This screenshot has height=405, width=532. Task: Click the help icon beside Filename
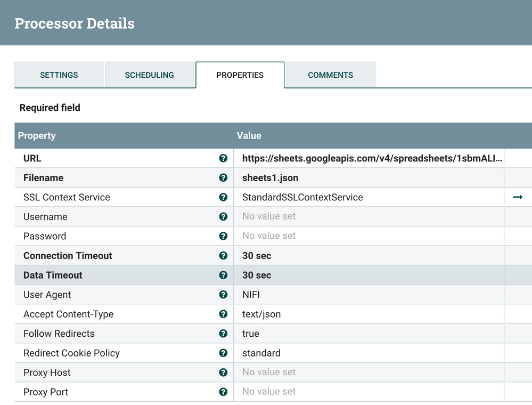(x=223, y=178)
